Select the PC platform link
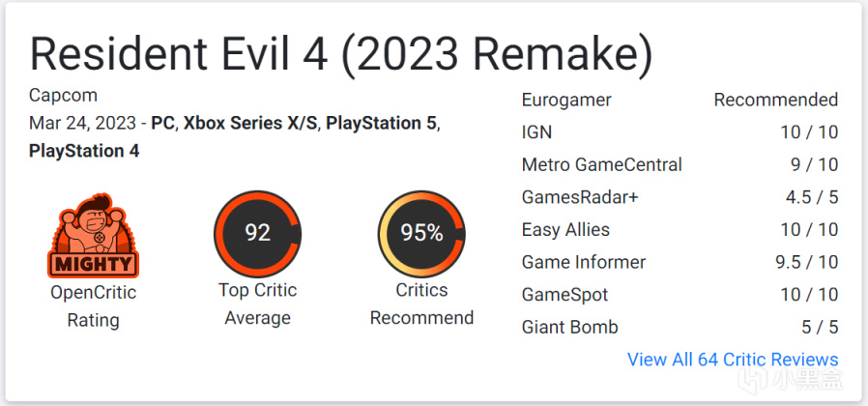The height and width of the screenshot is (406, 868). click(163, 123)
